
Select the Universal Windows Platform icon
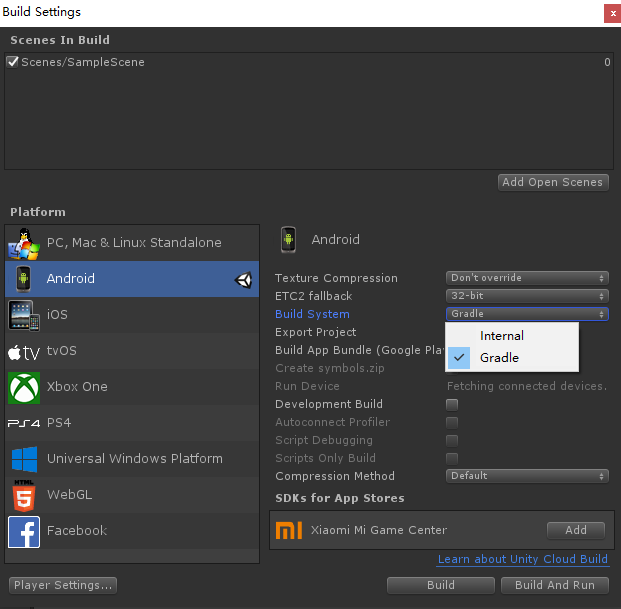[x=24, y=459]
